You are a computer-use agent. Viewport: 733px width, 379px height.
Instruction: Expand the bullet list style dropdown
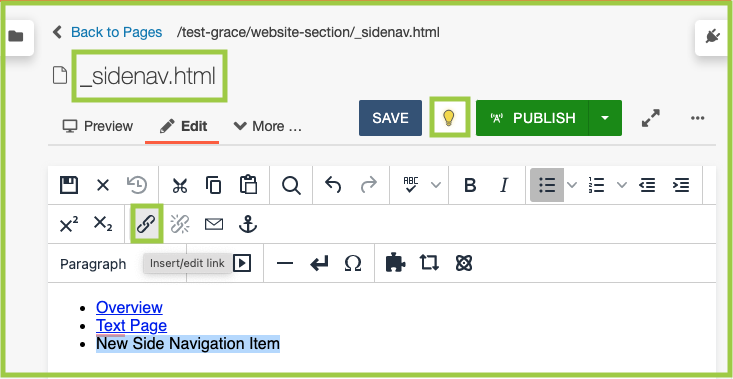572,185
